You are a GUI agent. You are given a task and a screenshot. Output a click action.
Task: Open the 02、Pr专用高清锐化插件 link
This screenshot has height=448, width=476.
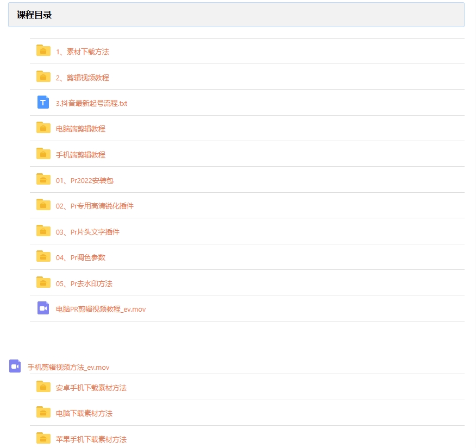point(95,206)
